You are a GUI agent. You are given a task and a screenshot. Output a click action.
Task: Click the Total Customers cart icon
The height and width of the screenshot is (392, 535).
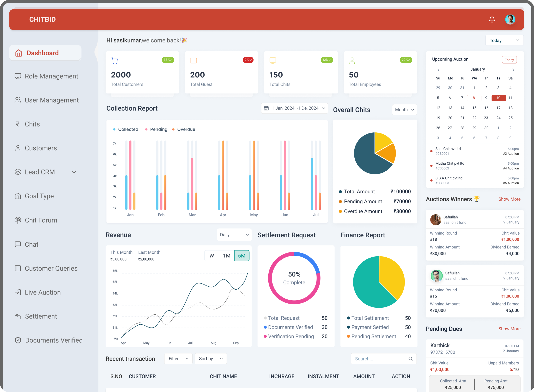pos(114,61)
